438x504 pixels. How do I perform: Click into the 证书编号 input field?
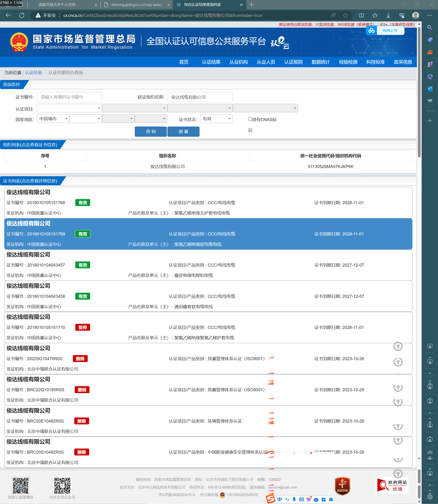(69, 97)
